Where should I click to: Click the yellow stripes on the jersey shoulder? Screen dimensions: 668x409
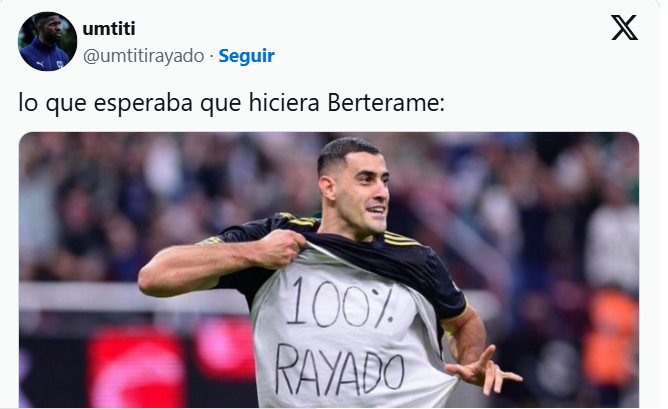(x=401, y=239)
